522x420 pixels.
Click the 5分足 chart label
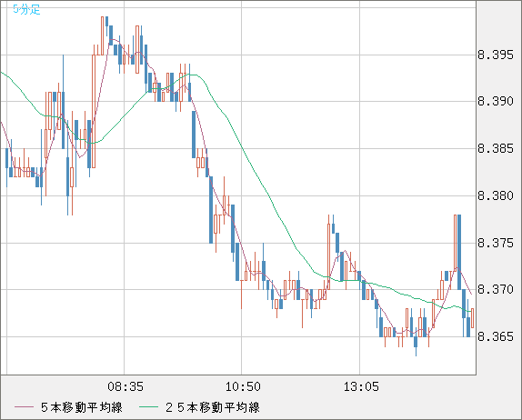click(x=26, y=9)
